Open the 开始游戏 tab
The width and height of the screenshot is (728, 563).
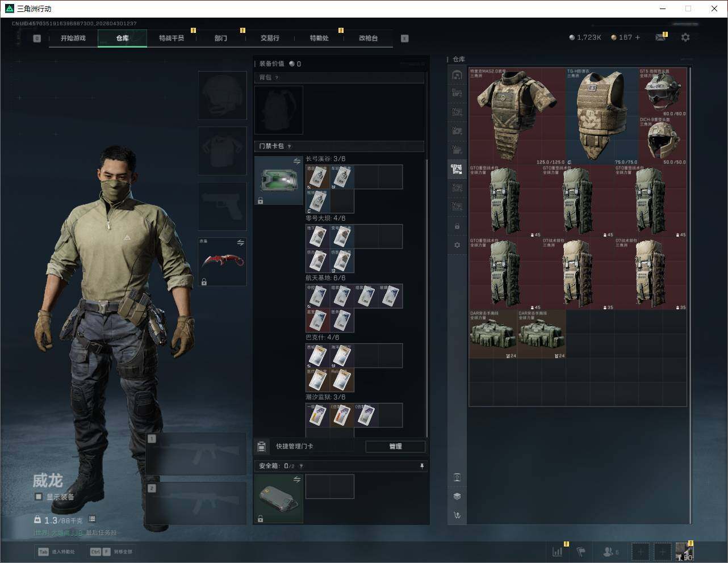pyautogui.click(x=73, y=38)
